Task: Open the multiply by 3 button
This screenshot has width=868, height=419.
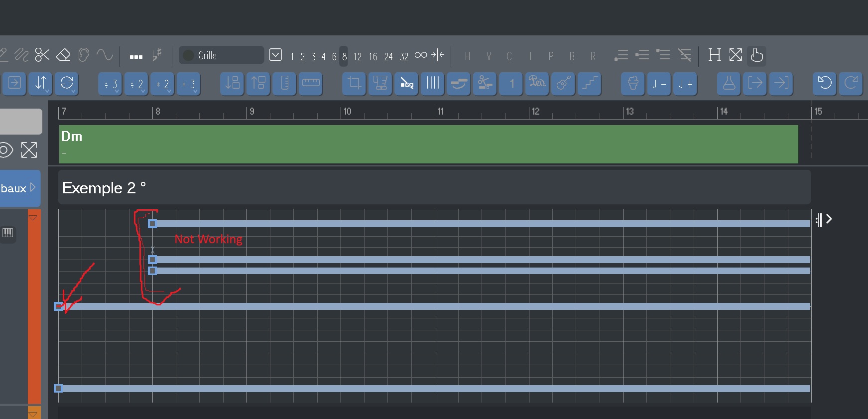Action: click(188, 84)
